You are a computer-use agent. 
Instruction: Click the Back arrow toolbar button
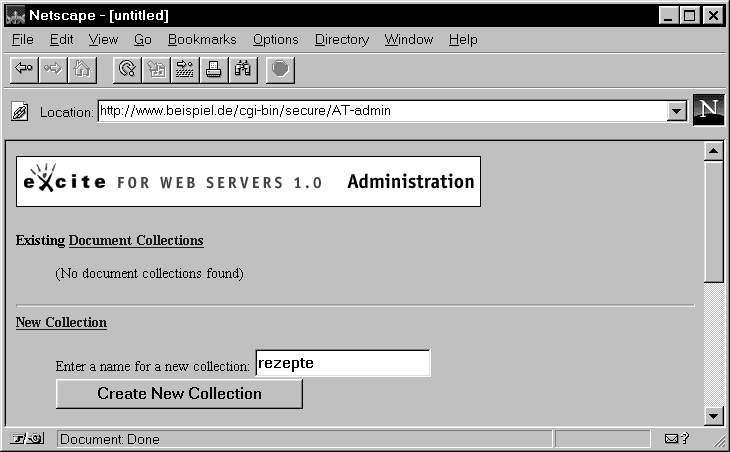tap(24, 69)
